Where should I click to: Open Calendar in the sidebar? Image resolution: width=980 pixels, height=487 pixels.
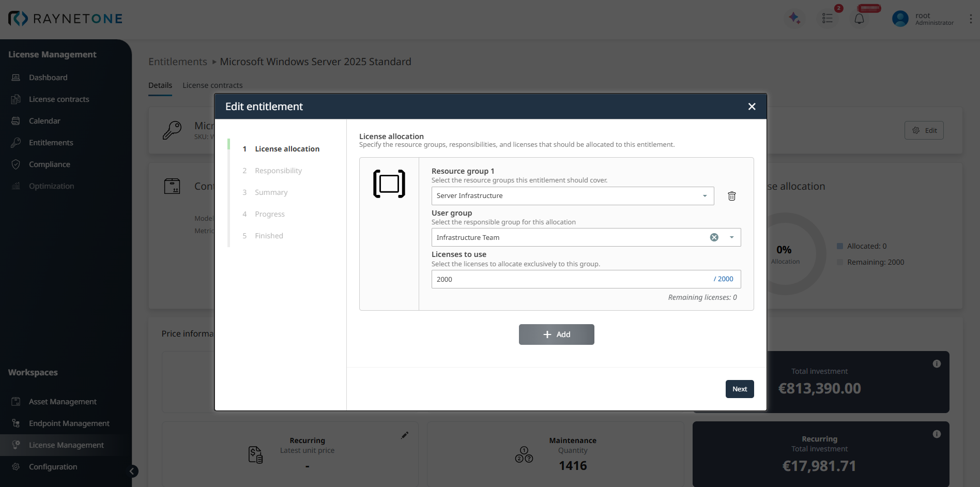[44, 121]
